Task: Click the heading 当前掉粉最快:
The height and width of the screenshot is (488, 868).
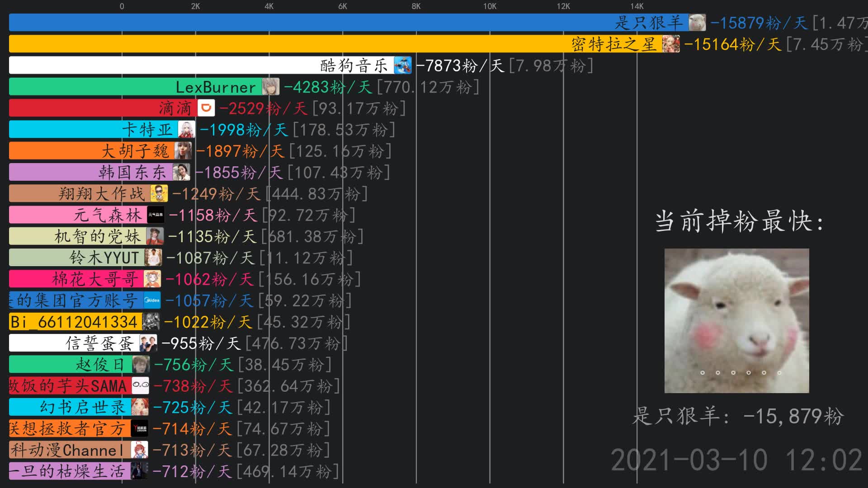Action: click(740, 221)
